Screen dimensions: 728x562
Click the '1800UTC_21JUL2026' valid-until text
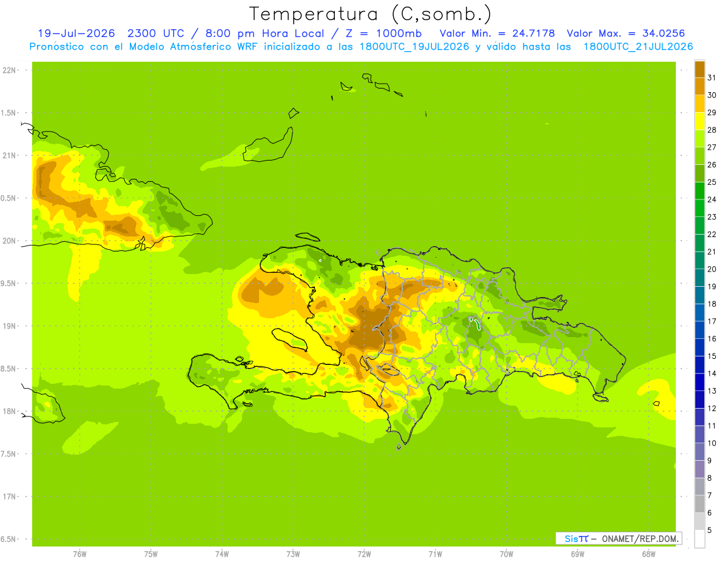pos(638,47)
